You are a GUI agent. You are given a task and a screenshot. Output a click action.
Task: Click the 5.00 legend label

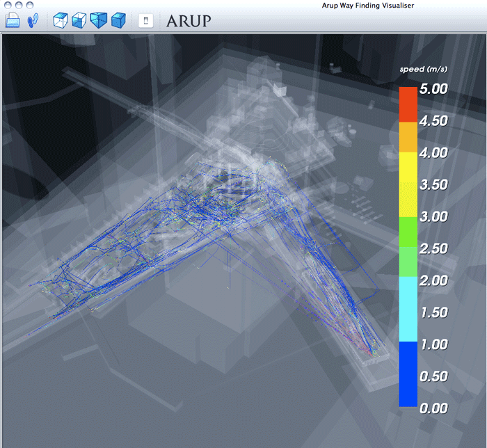pyautogui.click(x=435, y=89)
